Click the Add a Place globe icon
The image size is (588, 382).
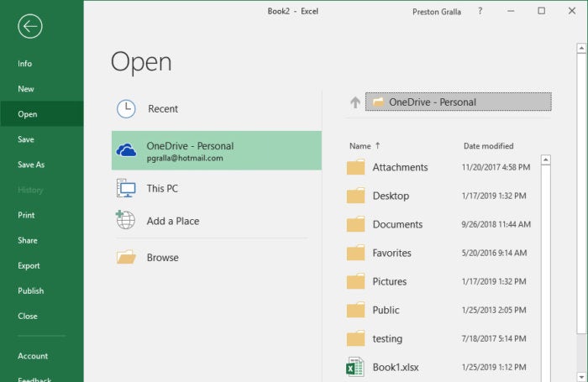click(x=126, y=220)
